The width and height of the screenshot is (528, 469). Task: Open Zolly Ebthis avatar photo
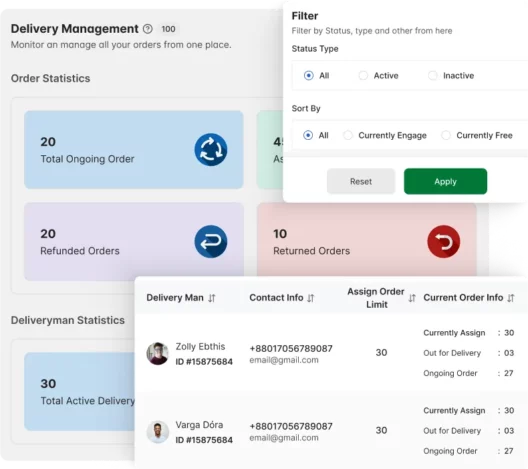tap(157, 354)
